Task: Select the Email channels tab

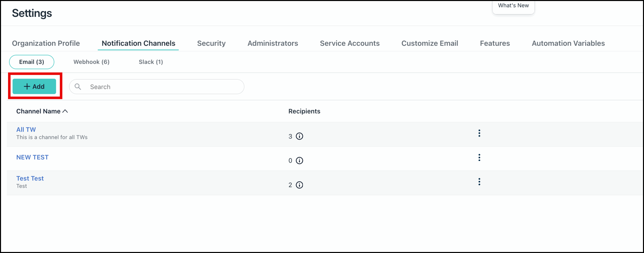Action: (x=32, y=62)
